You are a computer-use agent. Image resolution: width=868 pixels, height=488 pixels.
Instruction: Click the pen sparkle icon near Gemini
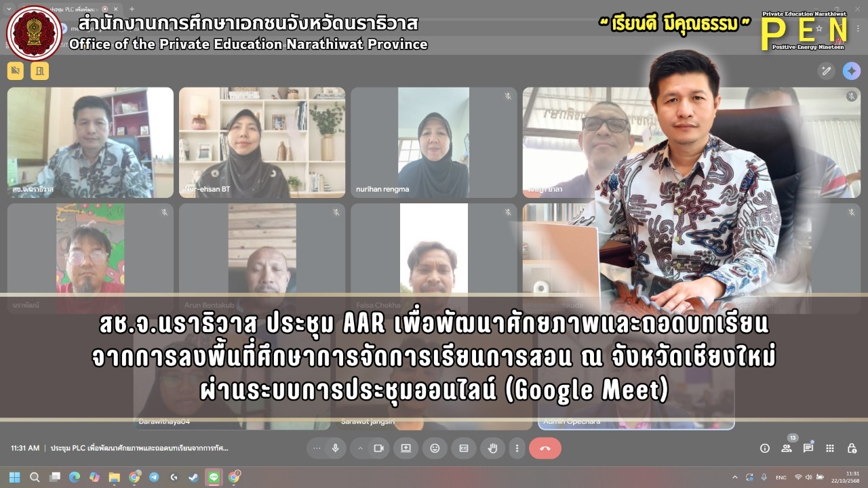coord(826,70)
